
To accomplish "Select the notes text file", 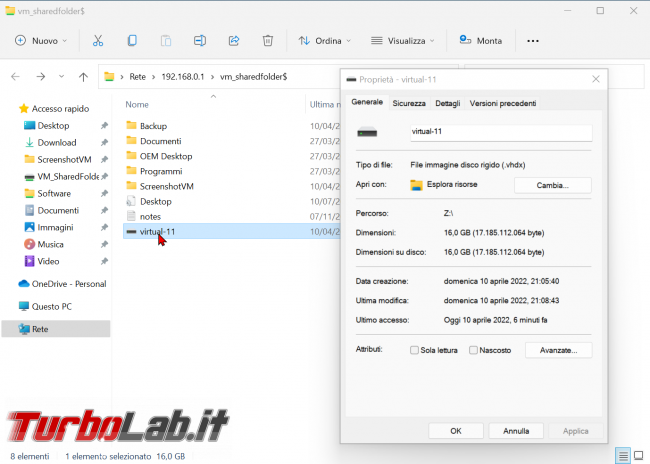I will click(150, 216).
